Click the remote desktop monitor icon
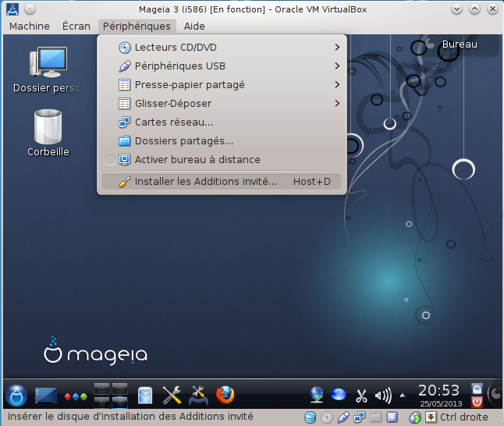 tap(125, 159)
